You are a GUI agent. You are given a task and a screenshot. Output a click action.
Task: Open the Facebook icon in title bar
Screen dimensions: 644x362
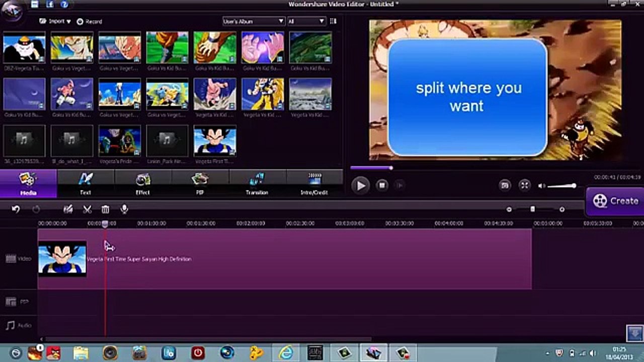tap(50, 5)
